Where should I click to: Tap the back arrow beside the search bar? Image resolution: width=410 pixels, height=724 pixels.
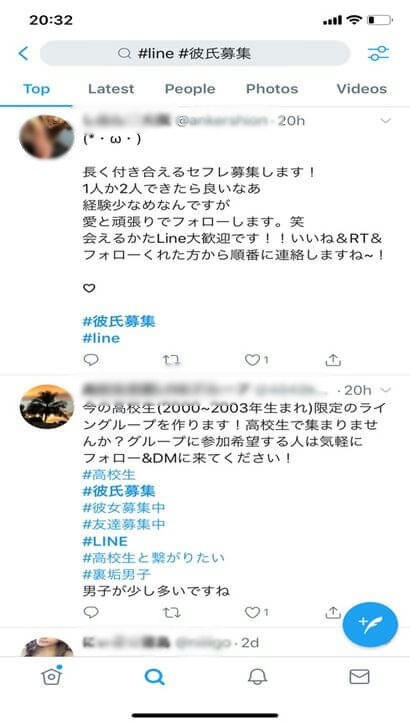pyautogui.click(x=23, y=54)
